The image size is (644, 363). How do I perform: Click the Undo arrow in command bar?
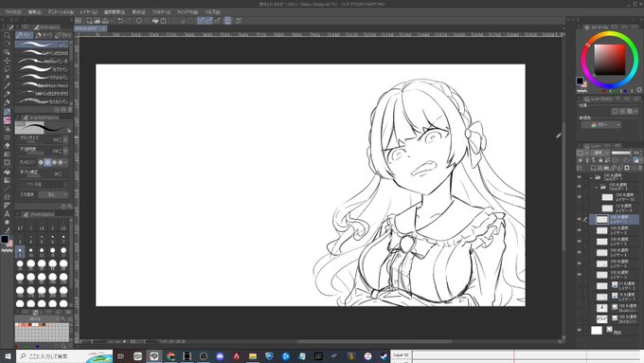[120, 21]
